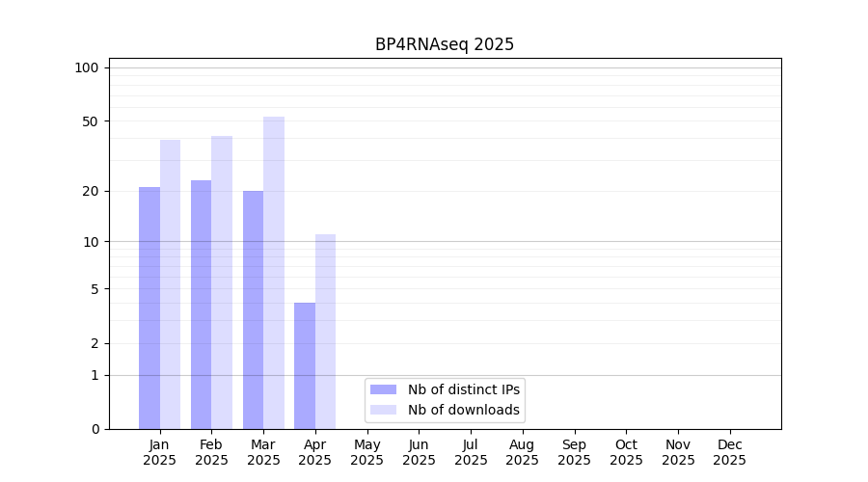
Task: Click the tallest bar, March downloads
Action: tap(274, 273)
